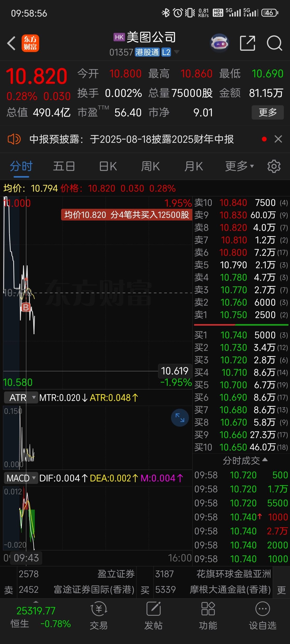Open the 更多 chart period dropdown
290x644 pixels.
(x=239, y=166)
